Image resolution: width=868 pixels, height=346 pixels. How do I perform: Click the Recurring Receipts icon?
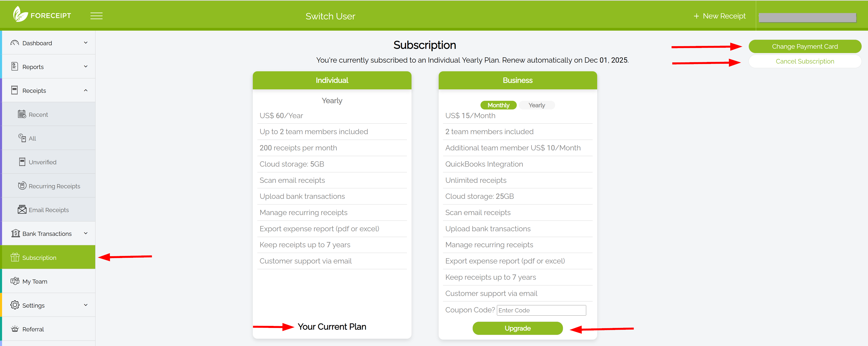coord(22,186)
